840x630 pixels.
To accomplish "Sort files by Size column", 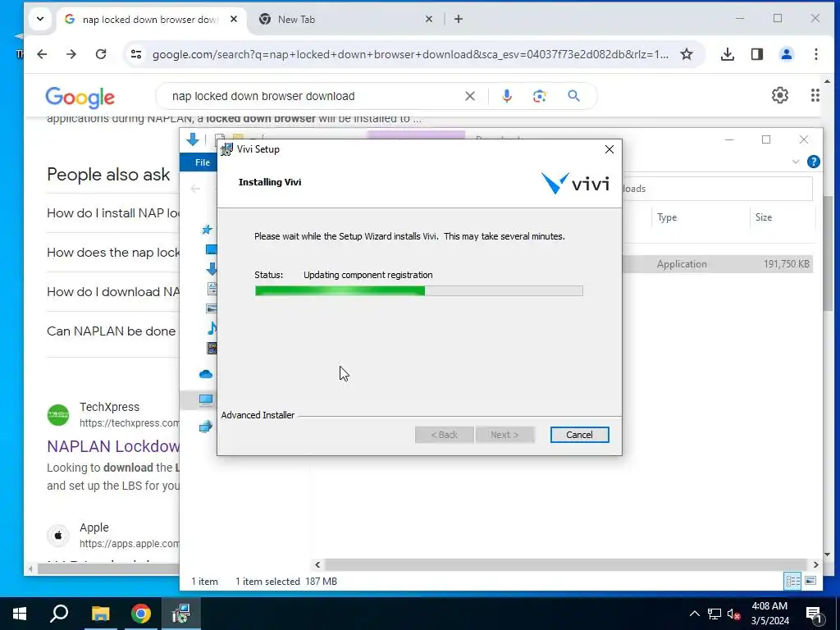I will (764, 217).
